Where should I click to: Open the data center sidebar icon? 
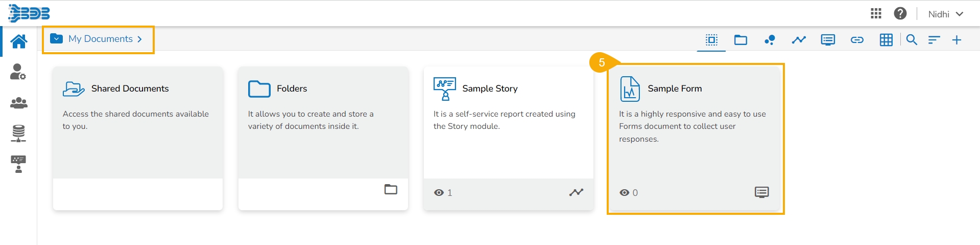(18, 133)
